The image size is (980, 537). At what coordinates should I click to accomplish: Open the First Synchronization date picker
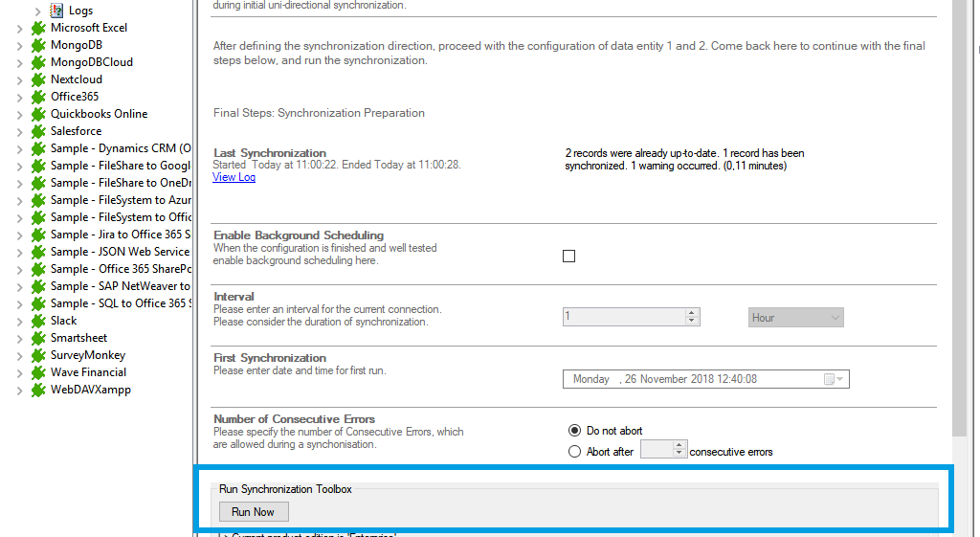(x=834, y=379)
